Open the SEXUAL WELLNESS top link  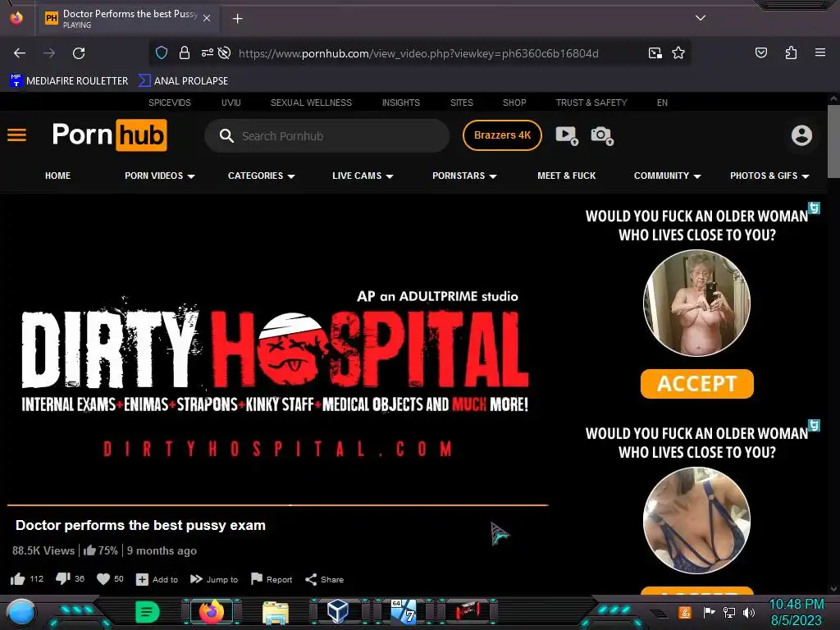coord(311,103)
